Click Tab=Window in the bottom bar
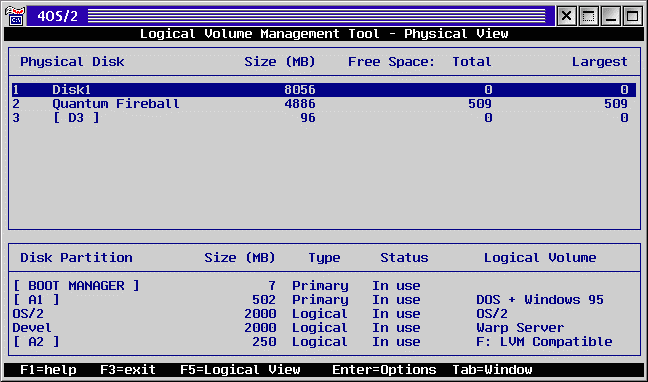 click(492, 370)
